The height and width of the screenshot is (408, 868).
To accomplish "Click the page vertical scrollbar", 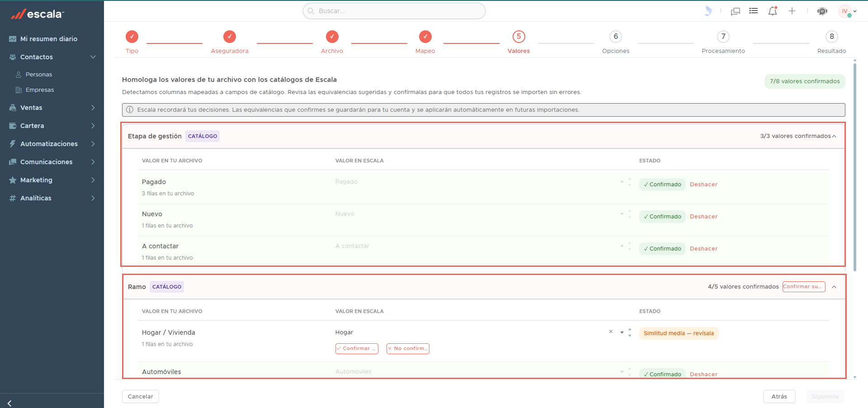I will coord(855,167).
